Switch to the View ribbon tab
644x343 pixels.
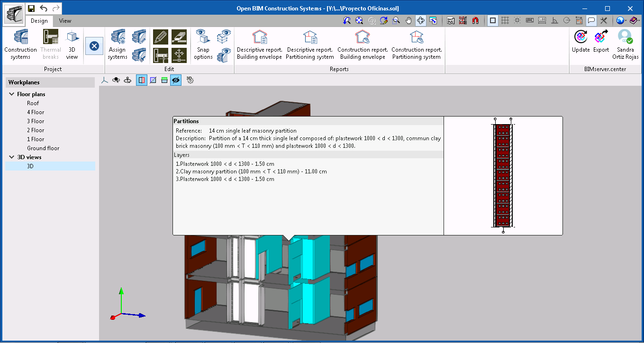tap(64, 21)
